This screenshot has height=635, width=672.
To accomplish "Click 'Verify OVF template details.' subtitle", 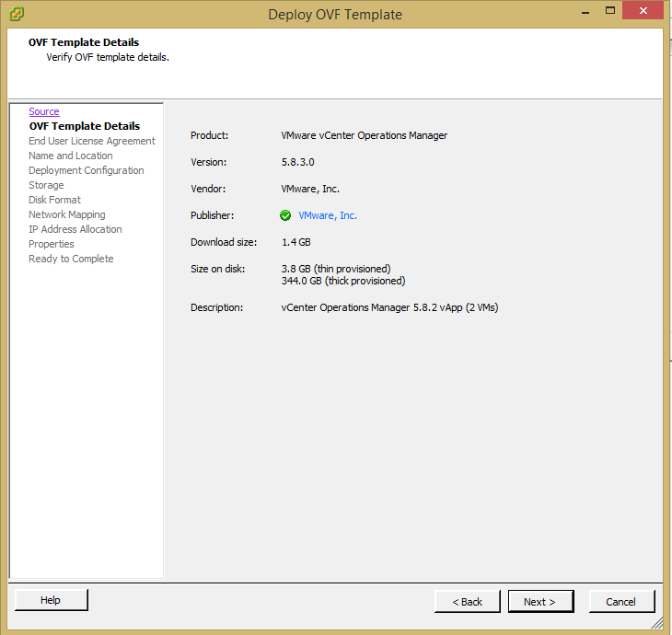I will pos(108,57).
